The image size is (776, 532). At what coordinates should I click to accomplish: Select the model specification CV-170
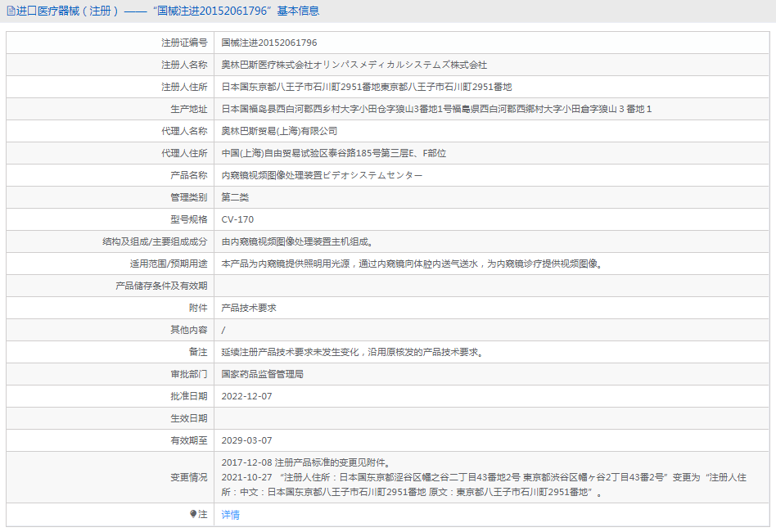click(x=237, y=219)
